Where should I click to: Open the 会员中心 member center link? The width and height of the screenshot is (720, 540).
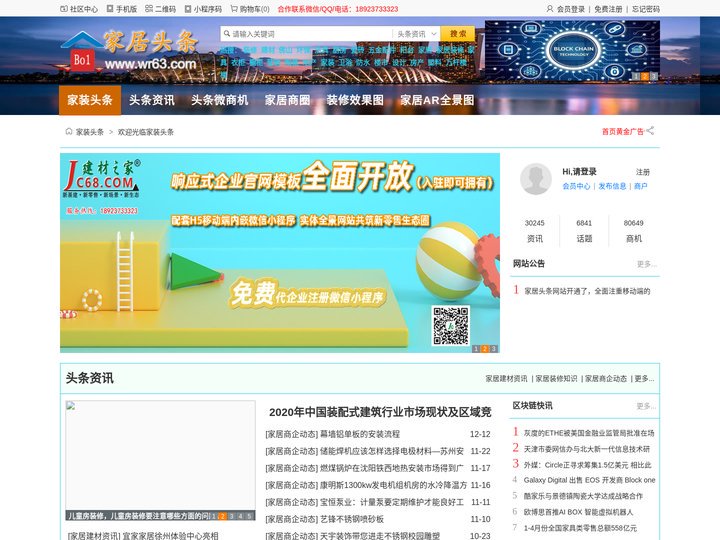[576, 186]
